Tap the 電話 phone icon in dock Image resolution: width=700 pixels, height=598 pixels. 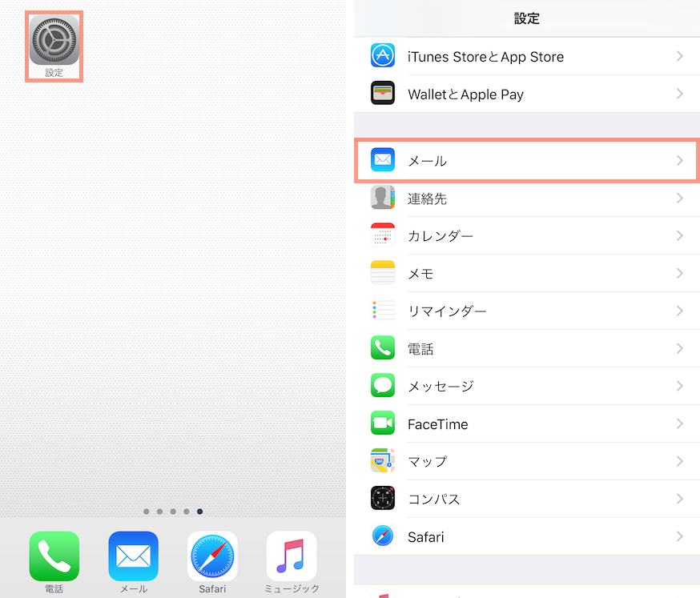coord(54,556)
